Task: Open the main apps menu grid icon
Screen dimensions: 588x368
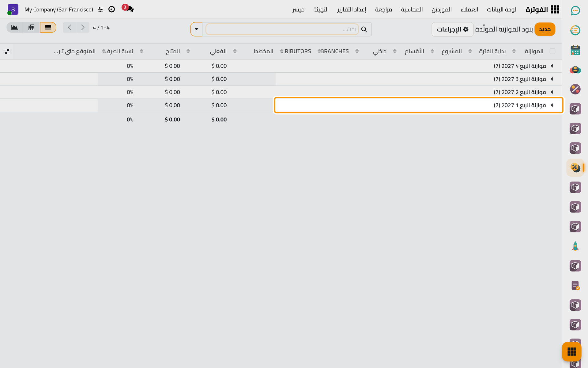Action: tap(555, 10)
